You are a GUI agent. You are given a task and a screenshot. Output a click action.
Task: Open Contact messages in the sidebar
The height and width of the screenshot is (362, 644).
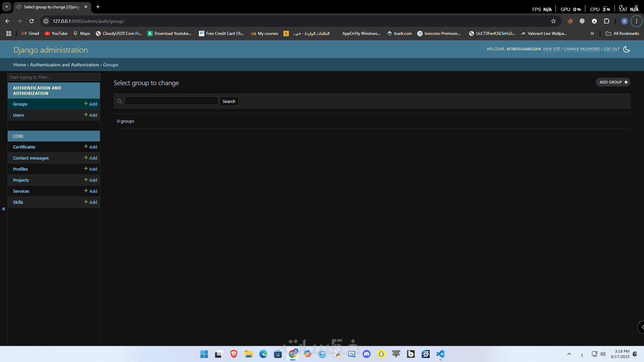[31, 158]
